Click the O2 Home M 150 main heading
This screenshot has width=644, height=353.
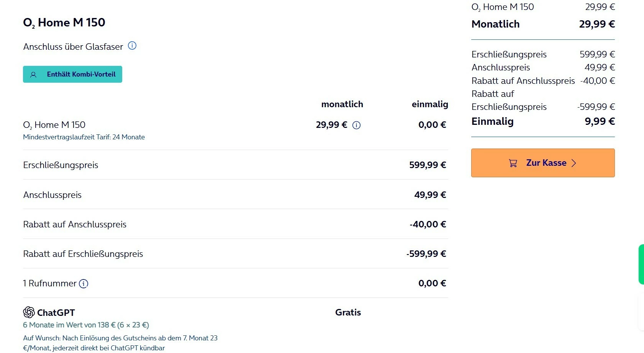[64, 23]
